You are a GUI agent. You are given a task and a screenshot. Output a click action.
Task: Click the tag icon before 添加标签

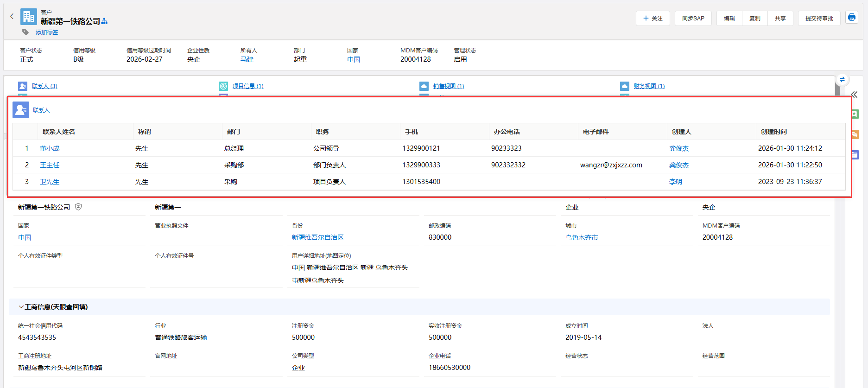[25, 32]
